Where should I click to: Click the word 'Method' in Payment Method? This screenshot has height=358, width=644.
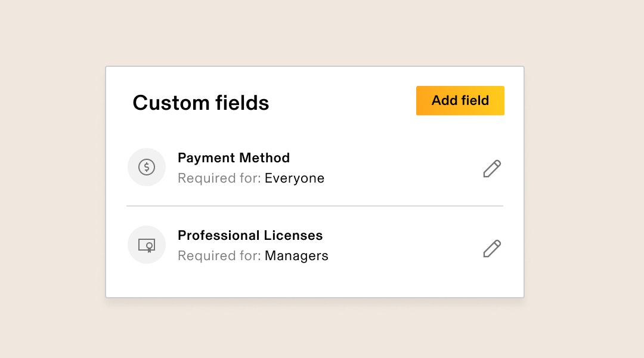[265, 158]
